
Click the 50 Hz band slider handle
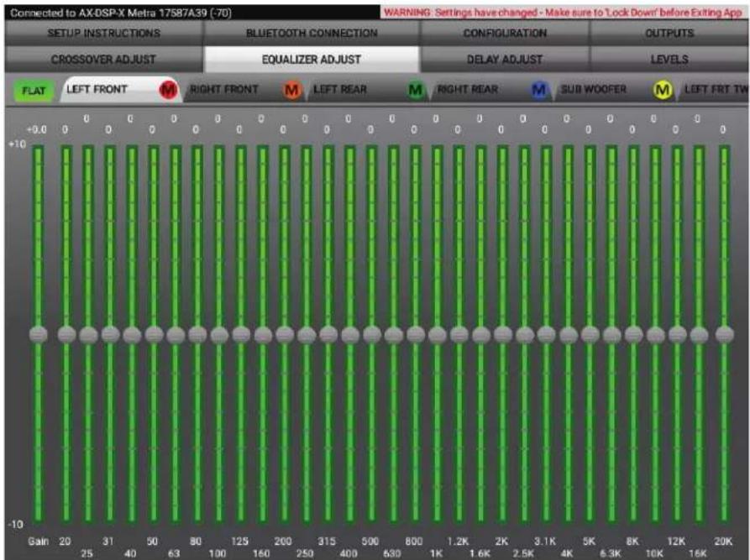(x=154, y=334)
